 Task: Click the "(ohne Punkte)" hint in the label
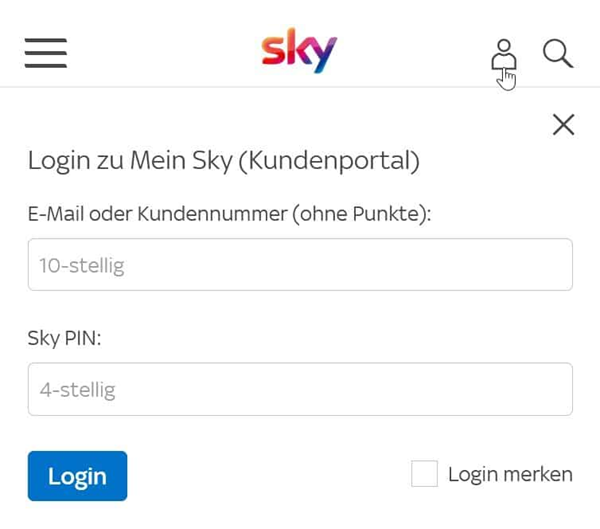tap(361, 213)
